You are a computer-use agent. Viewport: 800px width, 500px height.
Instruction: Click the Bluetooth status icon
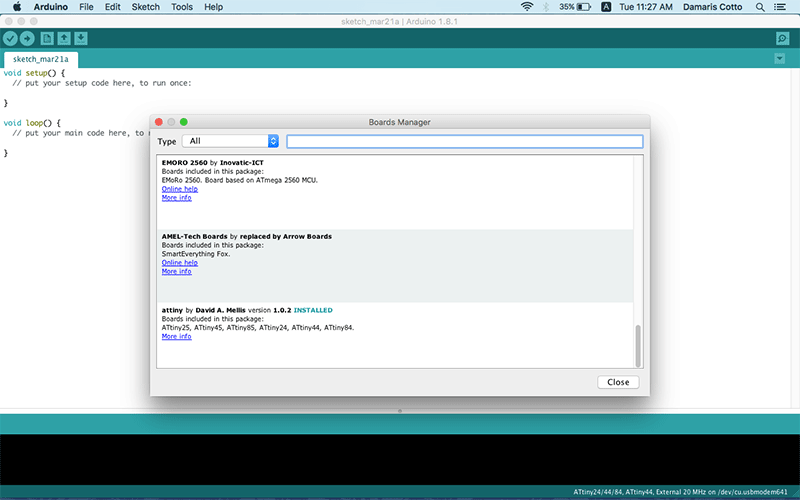[x=545, y=7]
